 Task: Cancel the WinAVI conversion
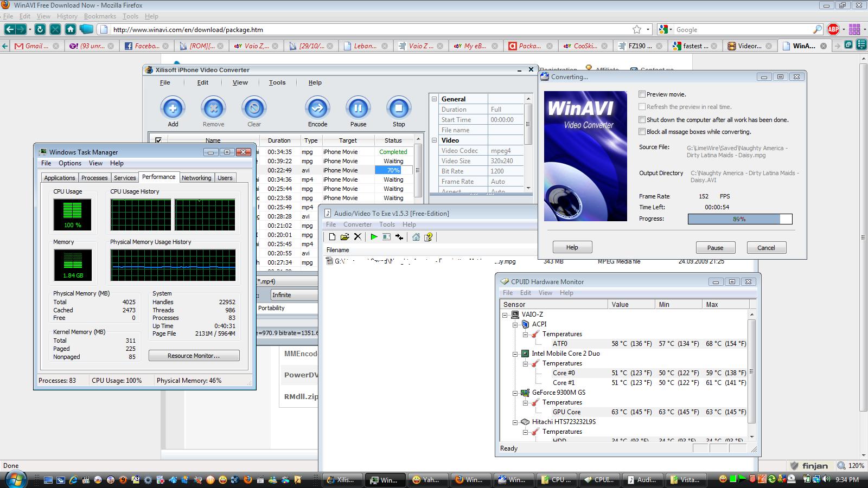(766, 248)
